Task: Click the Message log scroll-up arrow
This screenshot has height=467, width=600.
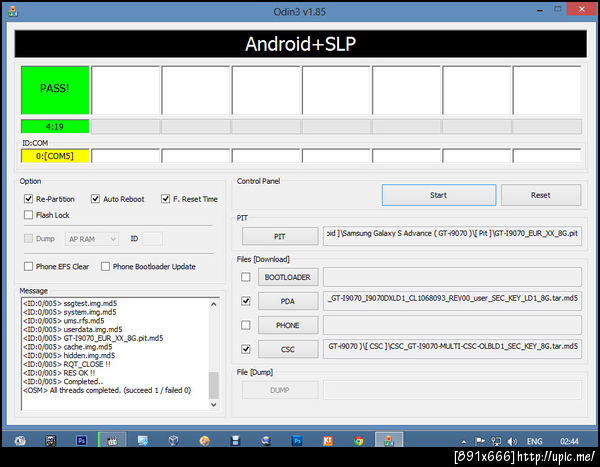Action: tap(214, 304)
